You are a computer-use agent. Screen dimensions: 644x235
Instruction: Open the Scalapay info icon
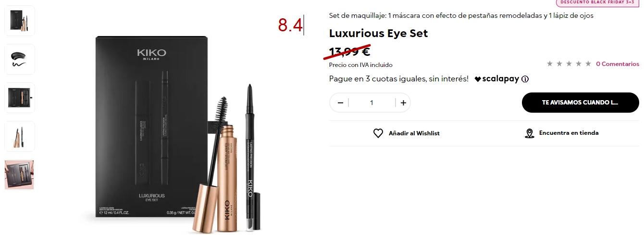[525, 79]
